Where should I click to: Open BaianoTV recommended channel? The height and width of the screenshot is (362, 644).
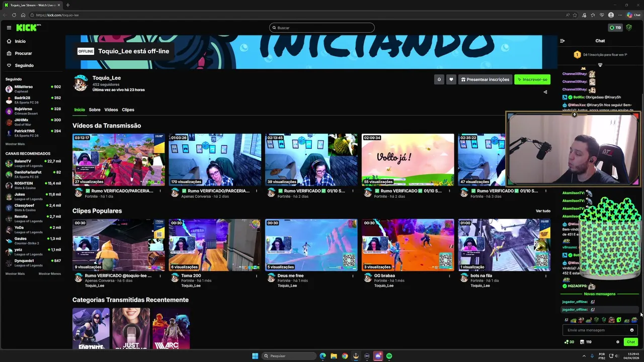point(33,163)
